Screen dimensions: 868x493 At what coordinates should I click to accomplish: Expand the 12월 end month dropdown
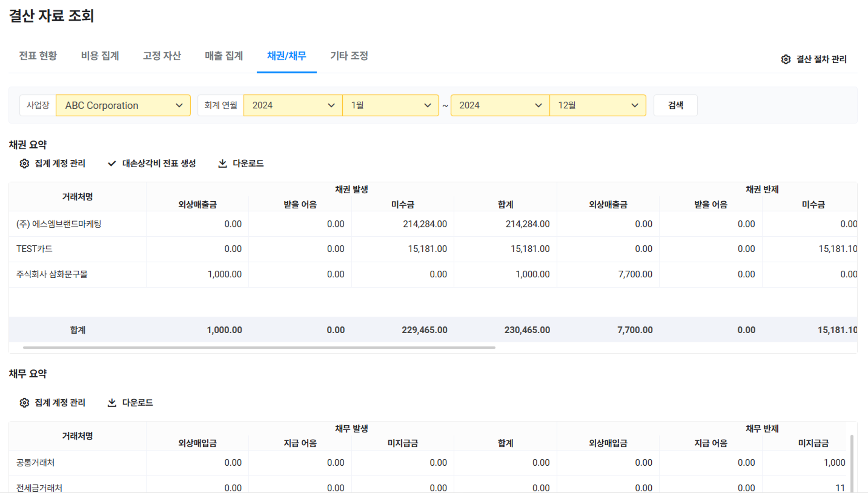pos(598,105)
